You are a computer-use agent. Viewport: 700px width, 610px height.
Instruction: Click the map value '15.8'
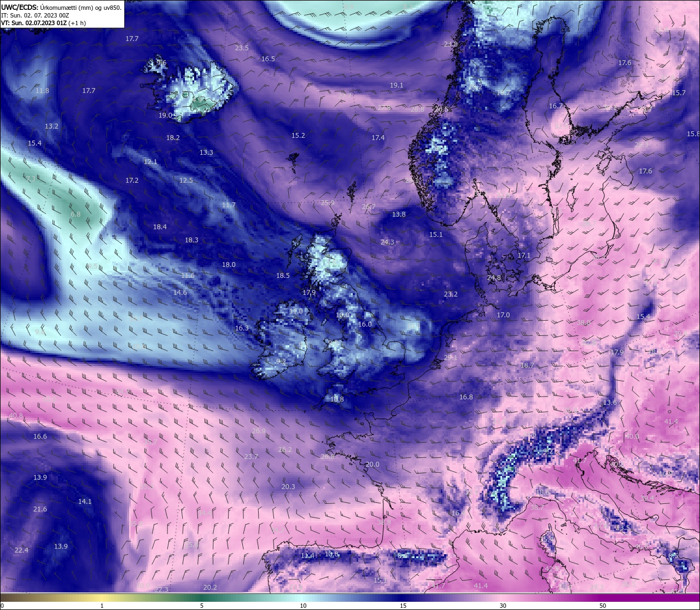[693, 134]
